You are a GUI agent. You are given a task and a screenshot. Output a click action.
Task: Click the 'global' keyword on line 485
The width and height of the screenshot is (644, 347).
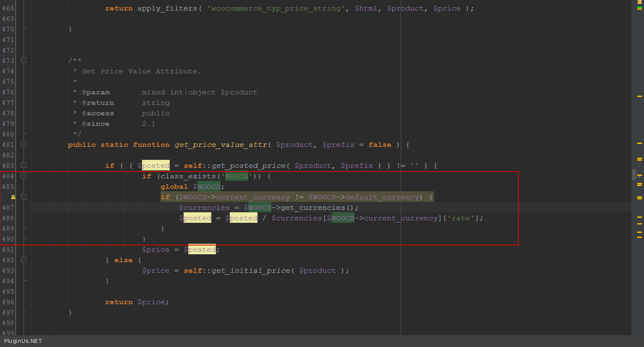point(174,187)
